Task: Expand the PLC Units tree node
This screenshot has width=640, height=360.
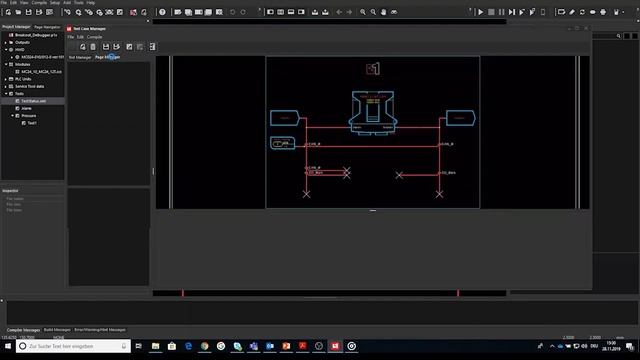Action: coord(6,79)
